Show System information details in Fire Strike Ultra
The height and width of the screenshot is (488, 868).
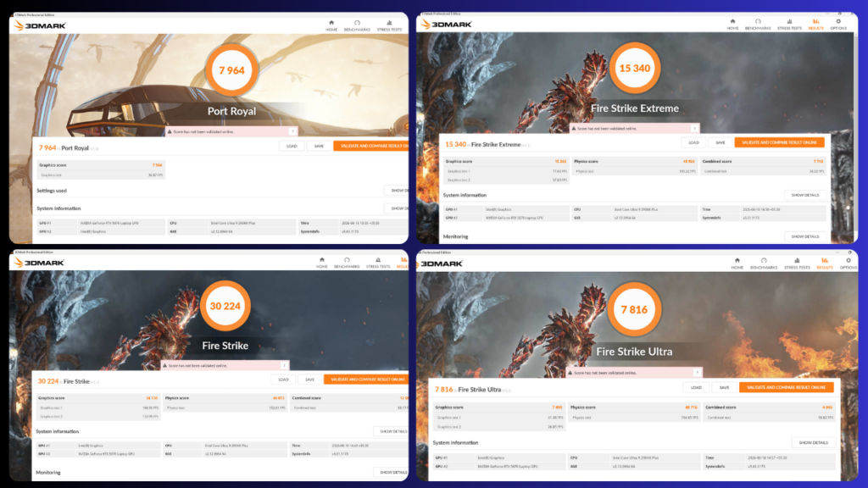[x=813, y=442]
